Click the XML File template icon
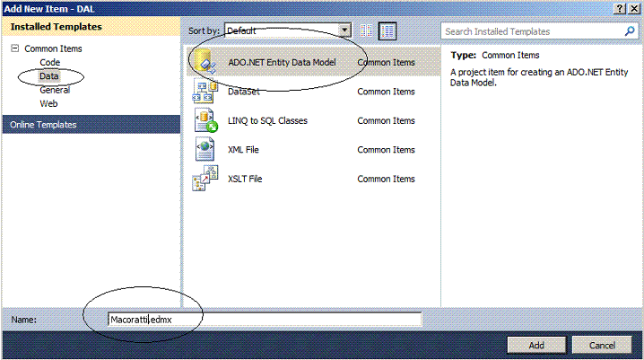This screenshot has width=644, height=360. [x=205, y=149]
